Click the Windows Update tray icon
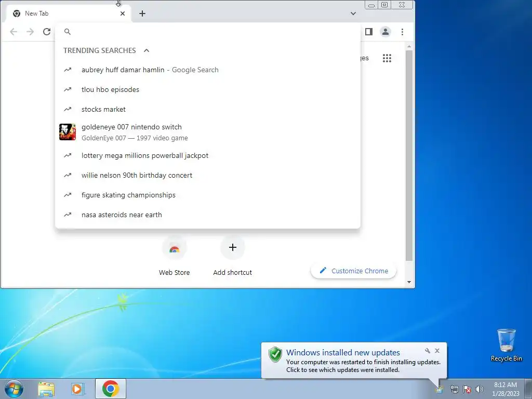Viewport: 532px width, 399px height. (440, 389)
